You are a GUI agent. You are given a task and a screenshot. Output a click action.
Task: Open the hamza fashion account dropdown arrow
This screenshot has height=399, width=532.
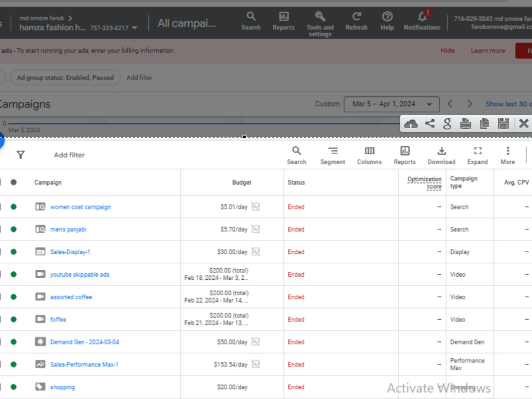[135, 28]
